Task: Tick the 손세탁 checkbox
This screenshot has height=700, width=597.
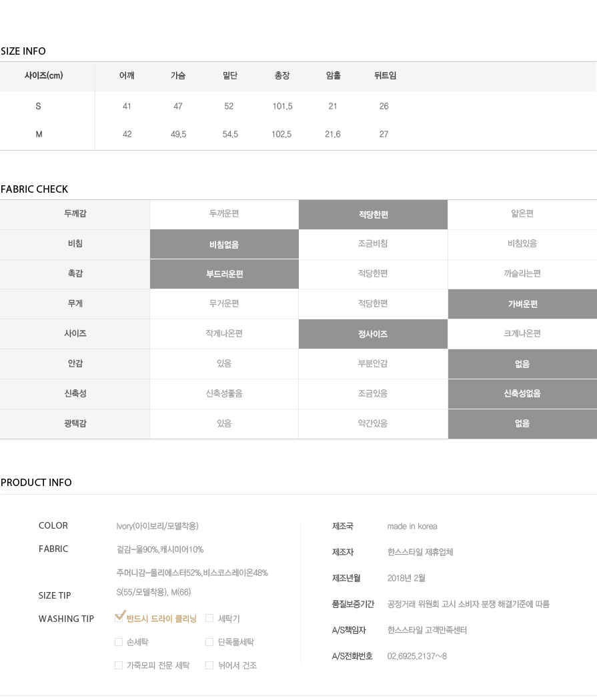Action: (x=119, y=642)
